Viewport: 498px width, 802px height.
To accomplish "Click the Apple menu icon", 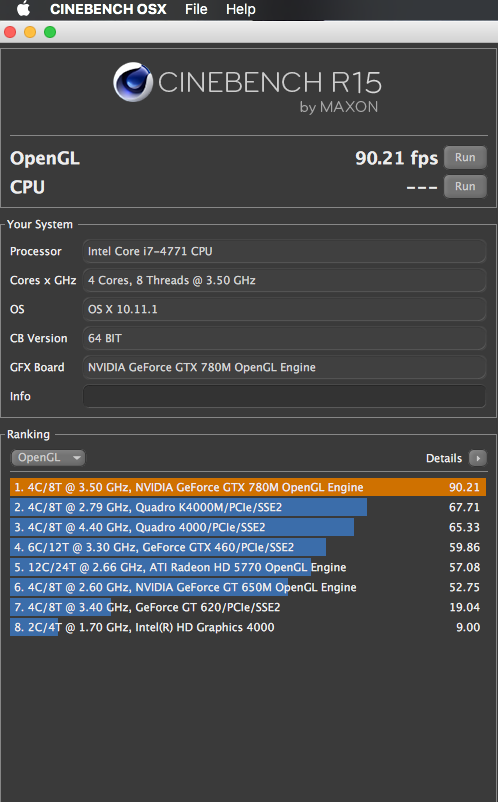I will point(24,9).
